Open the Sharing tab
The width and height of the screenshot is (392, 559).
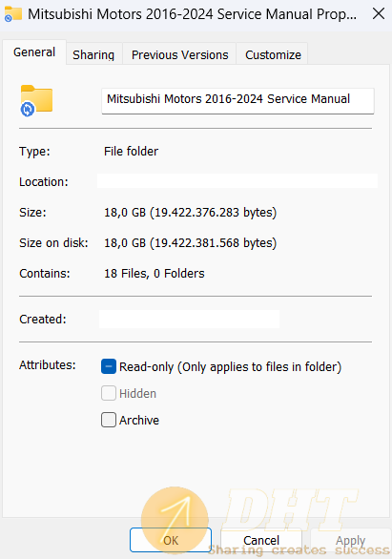pos(93,55)
